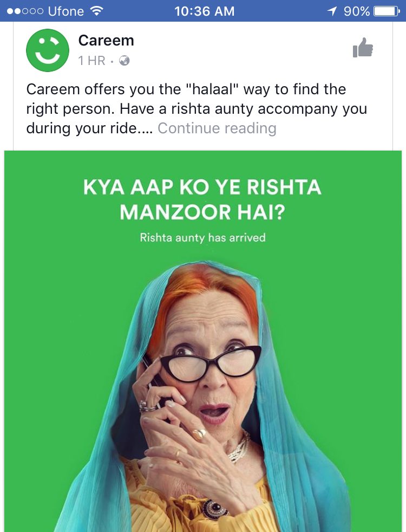Tap the 1 HR post timestamp
The width and height of the screenshot is (406, 532).
[91, 60]
